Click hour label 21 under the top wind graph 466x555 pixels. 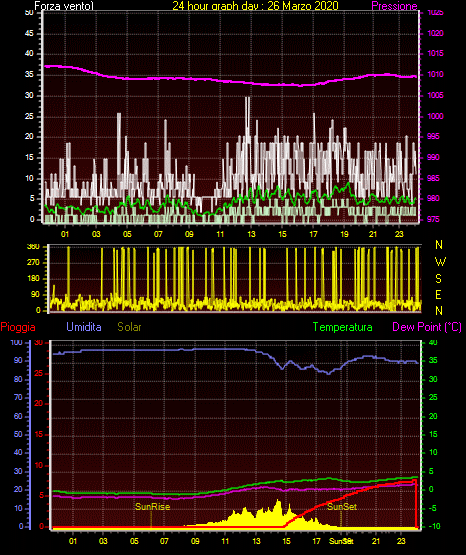(x=373, y=234)
